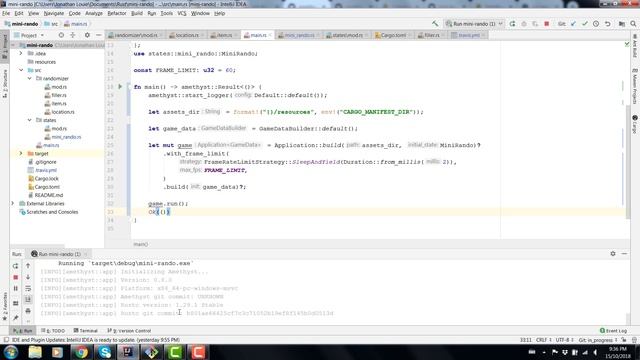This screenshot has height=360, width=640.
Task: Open the Project view dropdown
Action: (x=29, y=36)
